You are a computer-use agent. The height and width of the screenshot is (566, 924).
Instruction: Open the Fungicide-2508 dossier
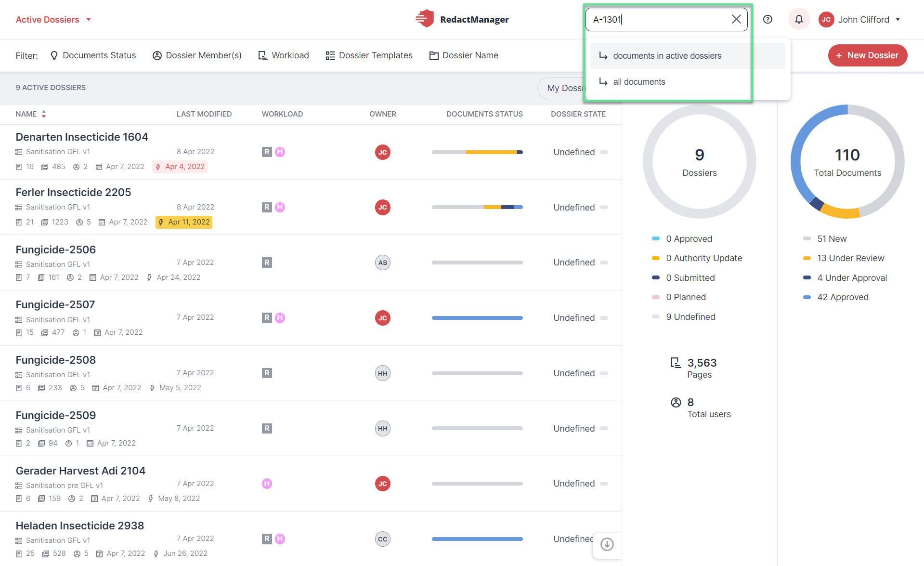pyautogui.click(x=56, y=360)
